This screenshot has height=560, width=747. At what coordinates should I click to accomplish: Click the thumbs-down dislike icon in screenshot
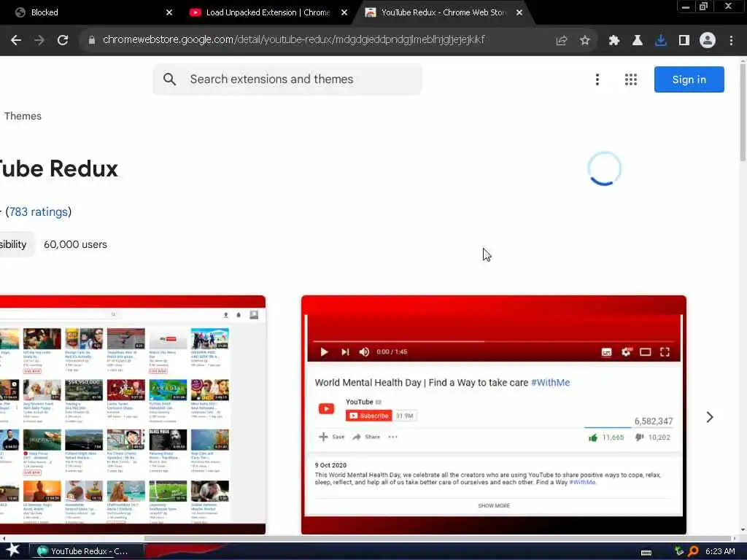coord(639,437)
